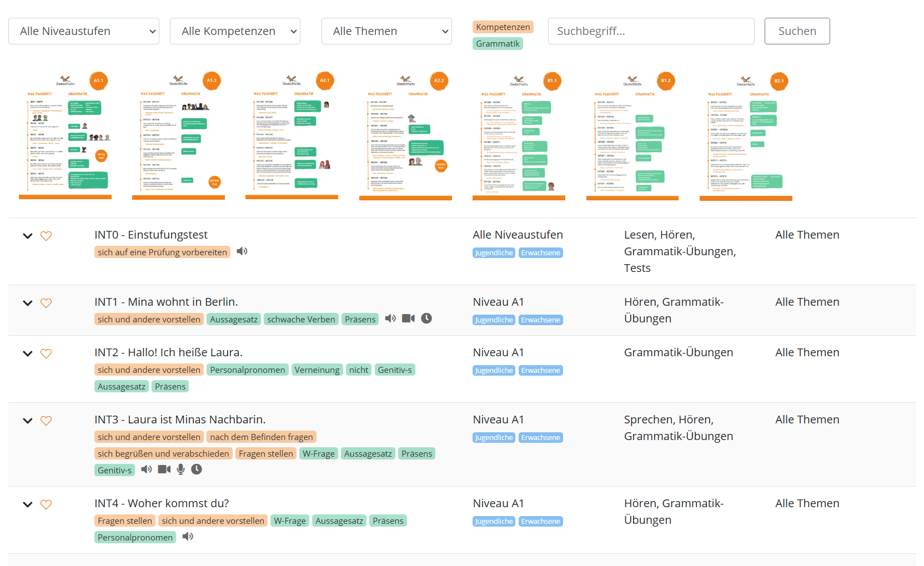Mark INT4 Woher kommst du as favorite
Viewport: 924px width, 566px height.
[46, 504]
